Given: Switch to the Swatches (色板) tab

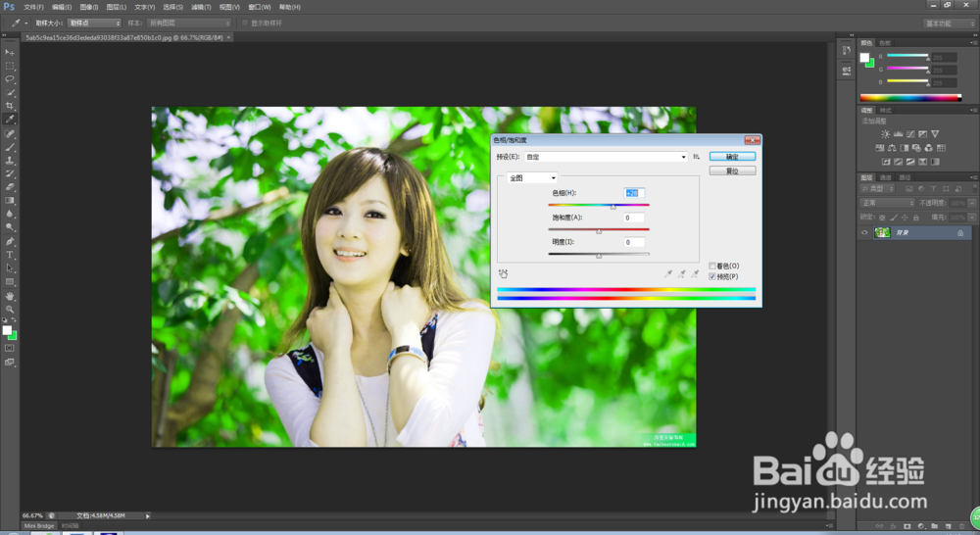Looking at the screenshot, I should point(884,43).
